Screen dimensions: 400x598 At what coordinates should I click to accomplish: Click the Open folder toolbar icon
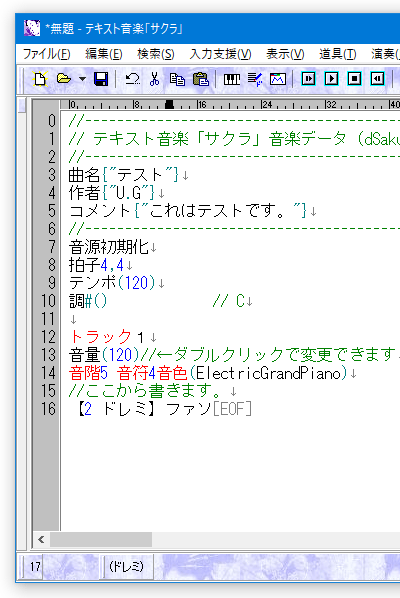pos(64,79)
